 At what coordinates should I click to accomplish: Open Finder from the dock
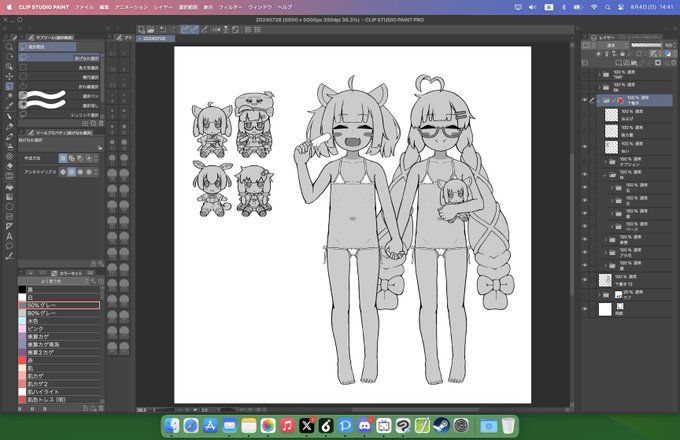point(172,426)
